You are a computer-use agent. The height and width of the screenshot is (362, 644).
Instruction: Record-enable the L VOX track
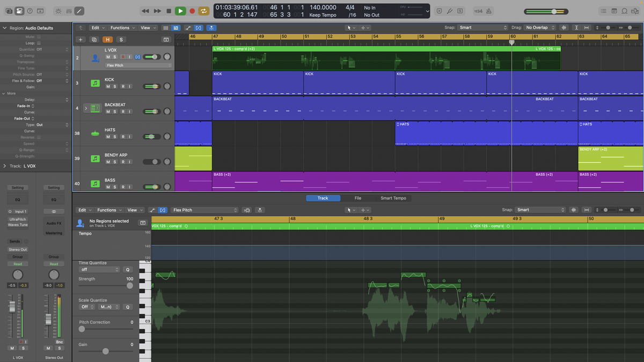point(123,56)
